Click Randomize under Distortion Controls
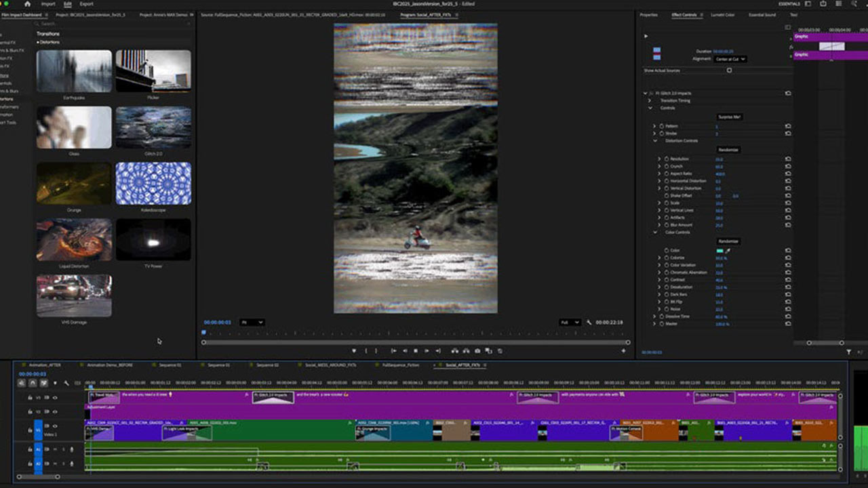 pos(728,150)
